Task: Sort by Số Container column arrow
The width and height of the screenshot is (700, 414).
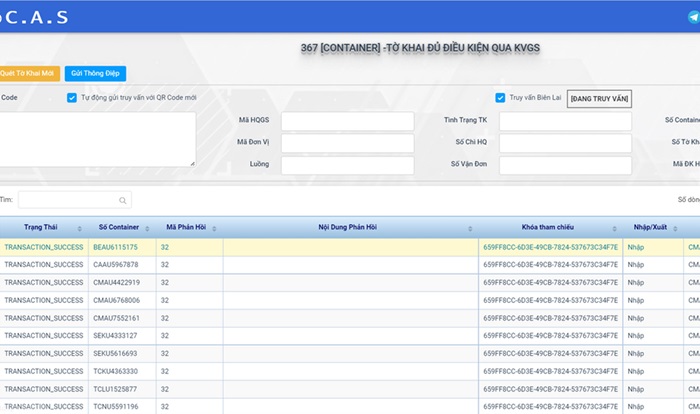Action: point(146,228)
